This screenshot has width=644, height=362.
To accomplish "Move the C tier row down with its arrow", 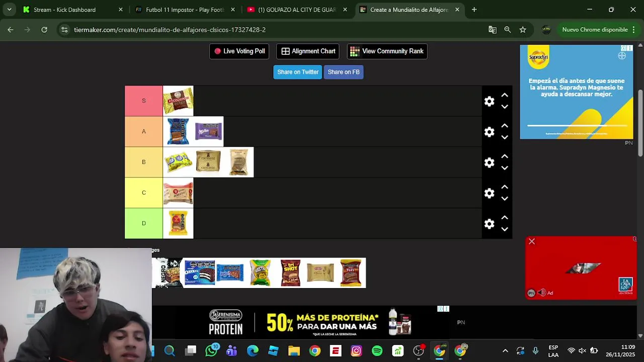I will [505, 199].
